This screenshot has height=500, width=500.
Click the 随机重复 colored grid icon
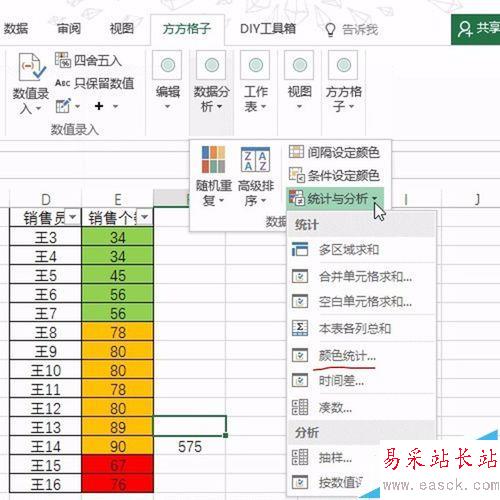click(x=213, y=159)
